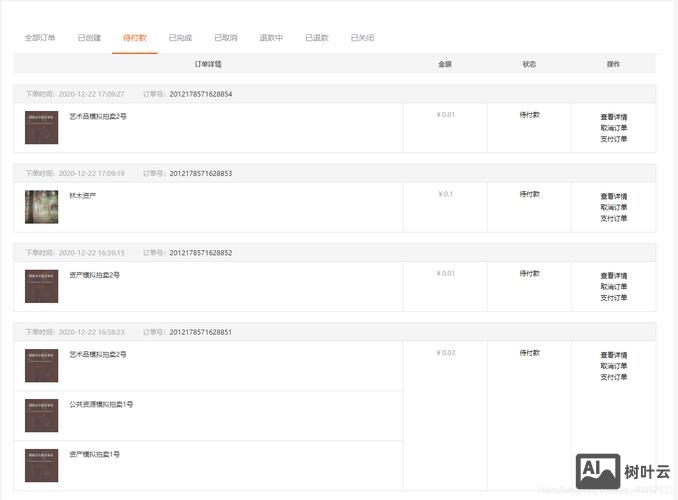678x500 pixels.
Task: Pay order 2012178571628851
Action: [x=614, y=377]
